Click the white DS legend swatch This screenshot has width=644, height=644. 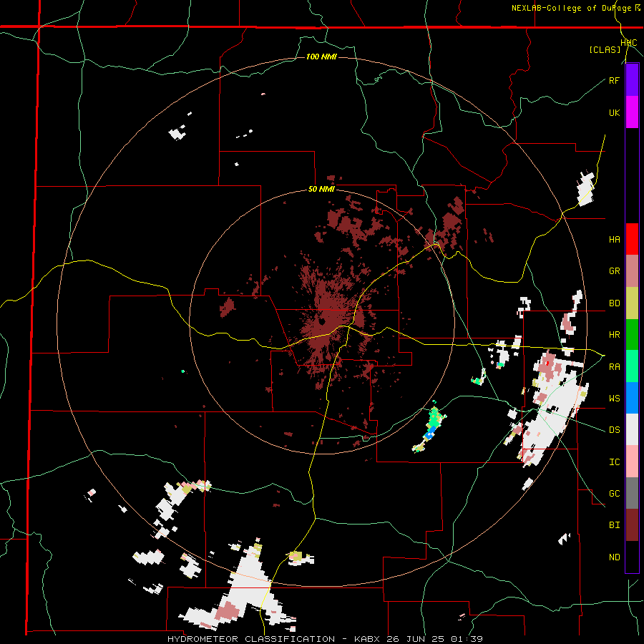pyautogui.click(x=632, y=429)
